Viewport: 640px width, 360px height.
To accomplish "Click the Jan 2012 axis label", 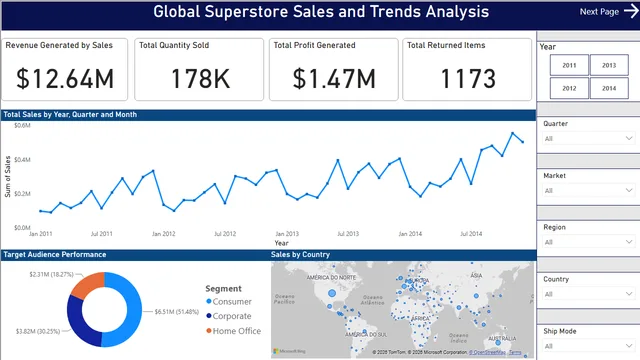I will [163, 234].
